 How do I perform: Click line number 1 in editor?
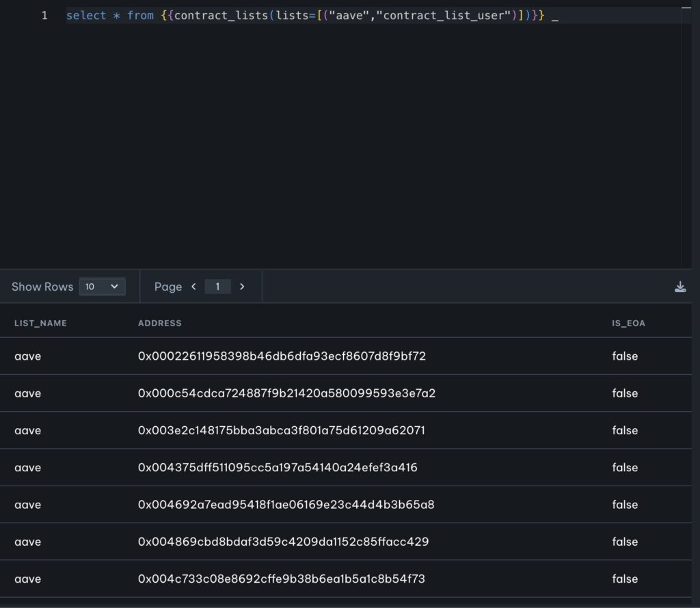[x=44, y=15]
